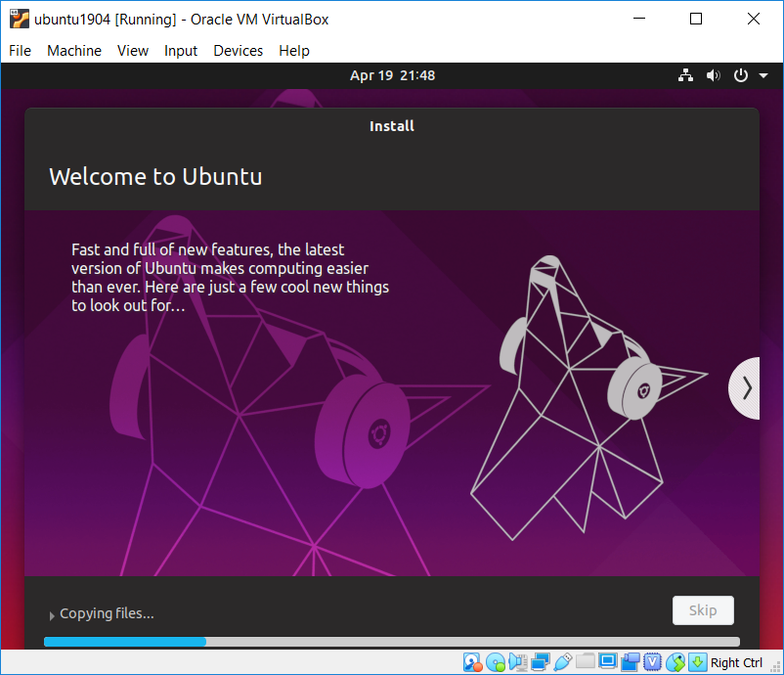Open the Devices menu
This screenshot has width=784, height=675.
pyautogui.click(x=238, y=51)
